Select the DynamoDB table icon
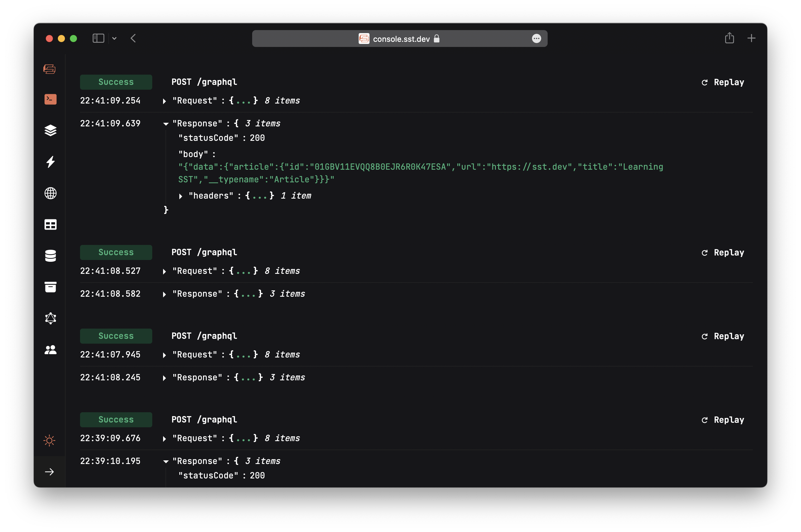The height and width of the screenshot is (532, 801). pos(50,224)
